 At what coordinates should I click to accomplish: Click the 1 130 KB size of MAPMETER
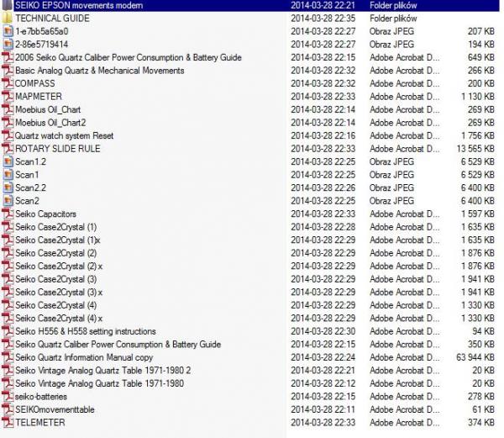tap(478, 97)
